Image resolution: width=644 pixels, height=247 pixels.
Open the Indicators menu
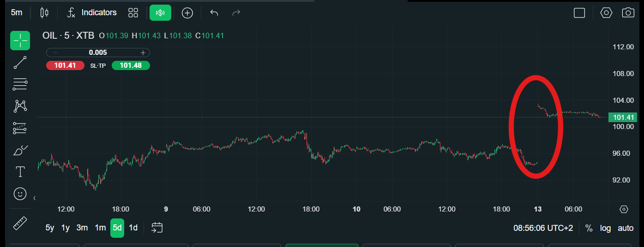[x=92, y=12]
